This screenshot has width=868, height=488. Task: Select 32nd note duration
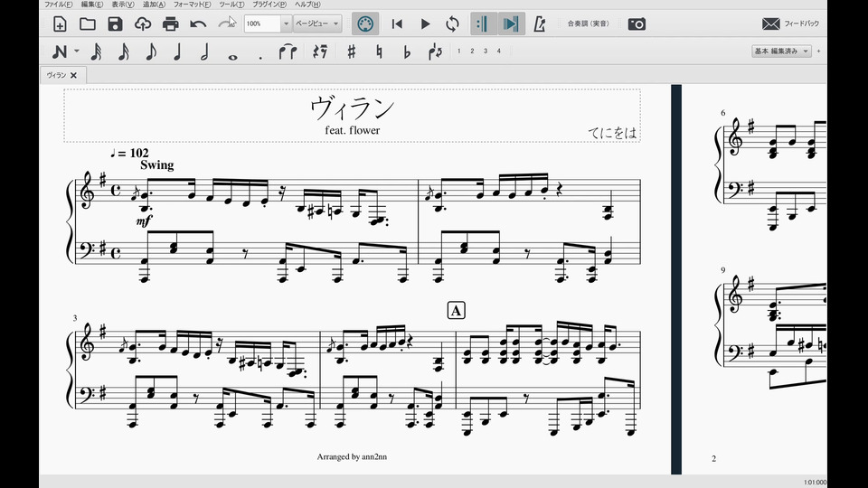point(97,52)
